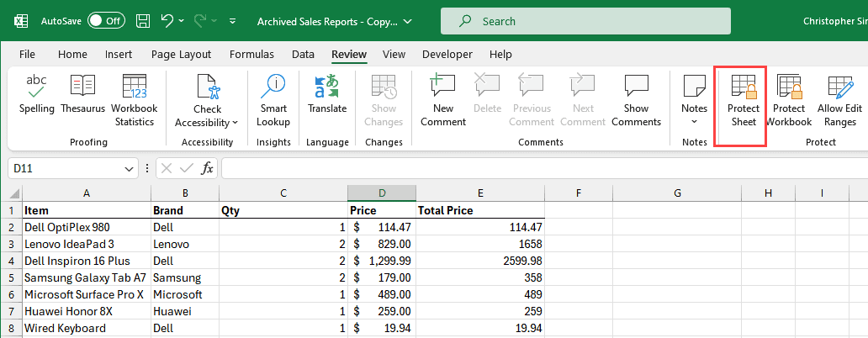Image resolution: width=868 pixels, height=338 pixels.
Task: Select column A header
Action: [x=87, y=193]
